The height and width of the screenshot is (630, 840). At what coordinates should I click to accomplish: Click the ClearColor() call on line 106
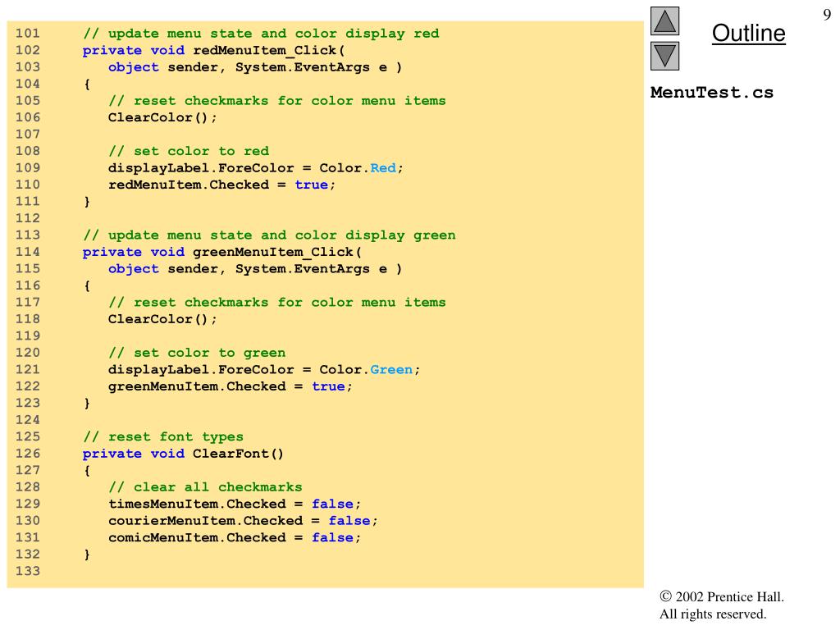click(x=162, y=117)
